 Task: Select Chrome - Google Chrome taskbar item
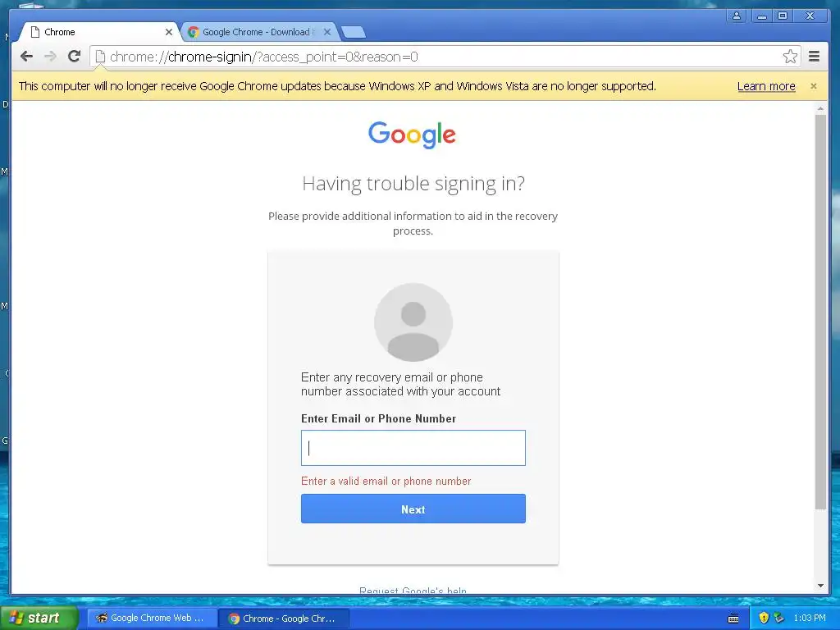[x=284, y=619]
